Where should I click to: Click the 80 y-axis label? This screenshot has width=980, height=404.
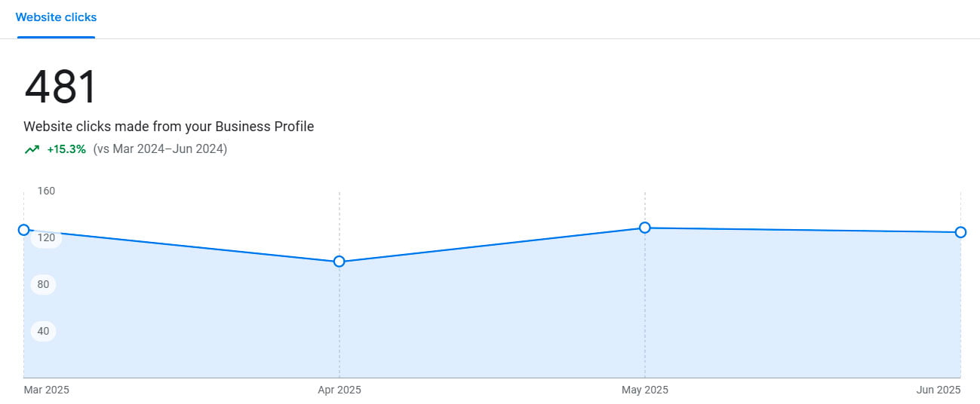43,284
